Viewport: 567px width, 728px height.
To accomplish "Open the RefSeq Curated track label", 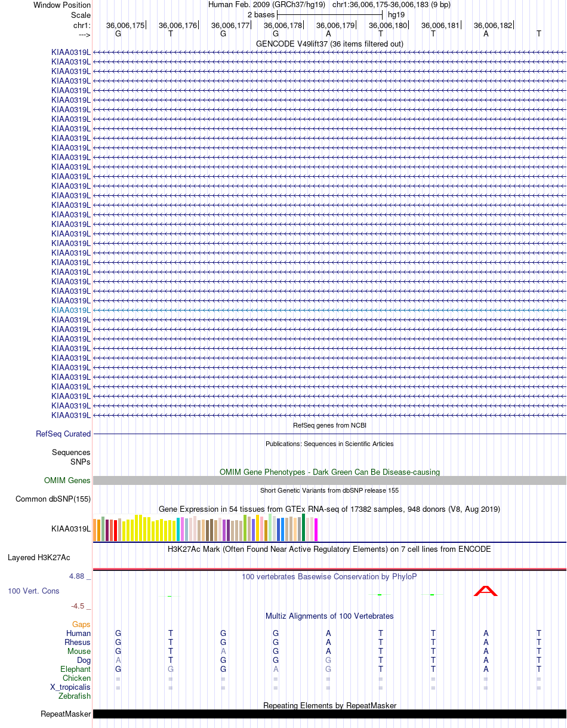I will (63, 434).
